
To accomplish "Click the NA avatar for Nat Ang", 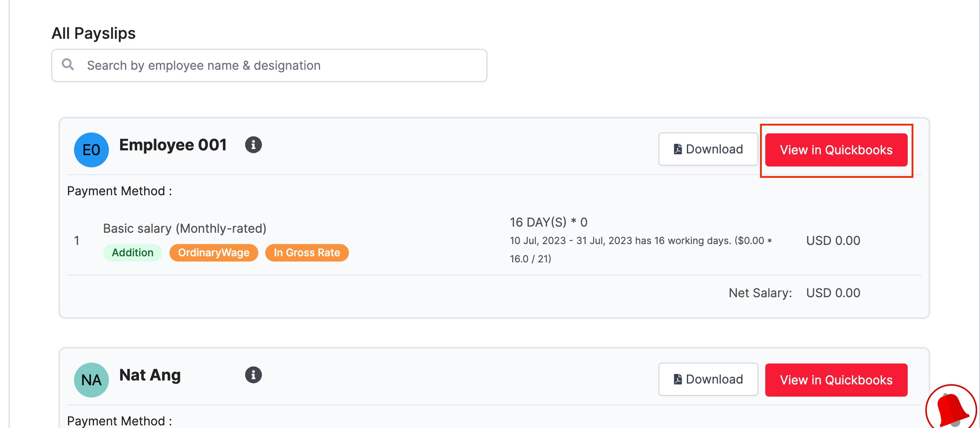I will click(91, 380).
